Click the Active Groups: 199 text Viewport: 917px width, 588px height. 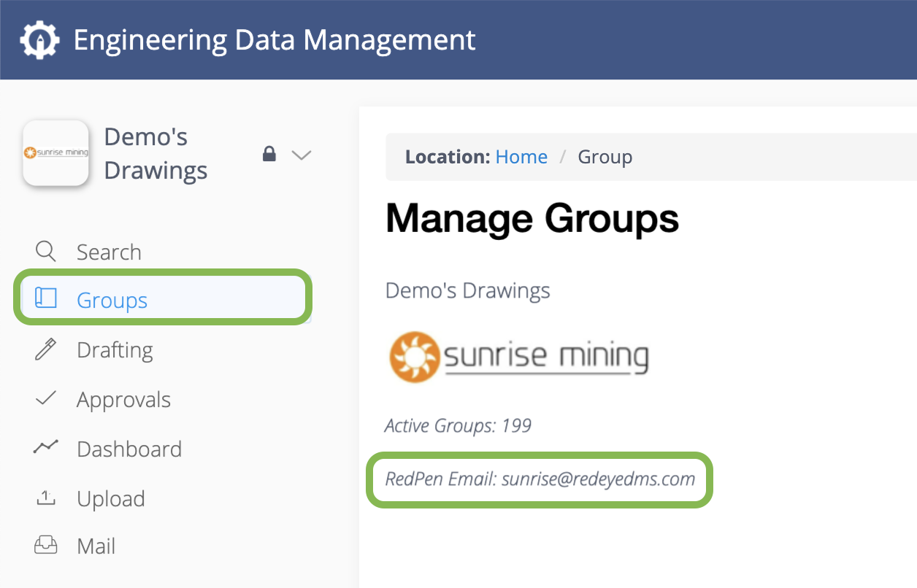click(458, 425)
